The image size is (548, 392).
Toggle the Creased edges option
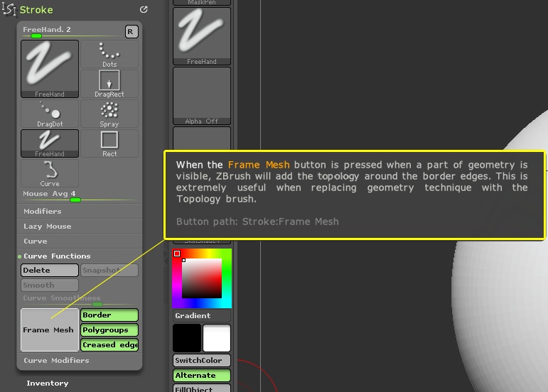(x=109, y=345)
